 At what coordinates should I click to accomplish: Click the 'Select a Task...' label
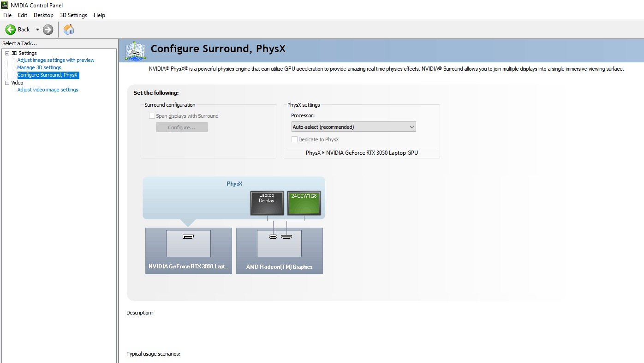pos(19,43)
